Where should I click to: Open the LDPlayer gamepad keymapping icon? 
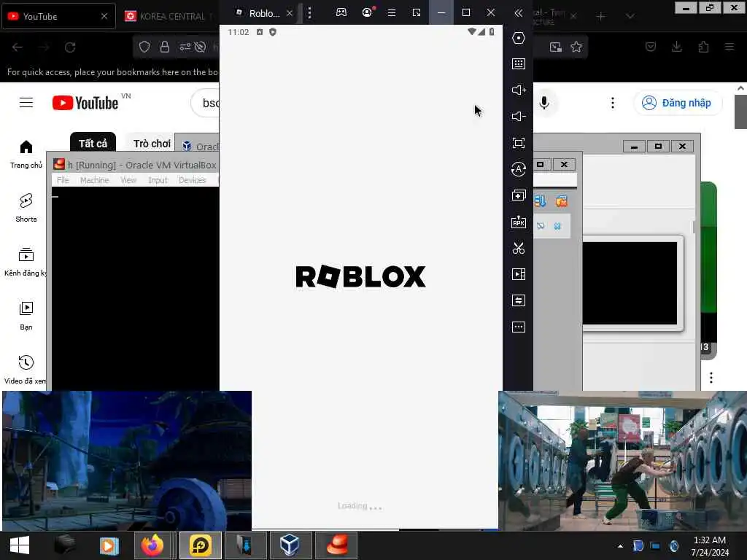coord(341,13)
